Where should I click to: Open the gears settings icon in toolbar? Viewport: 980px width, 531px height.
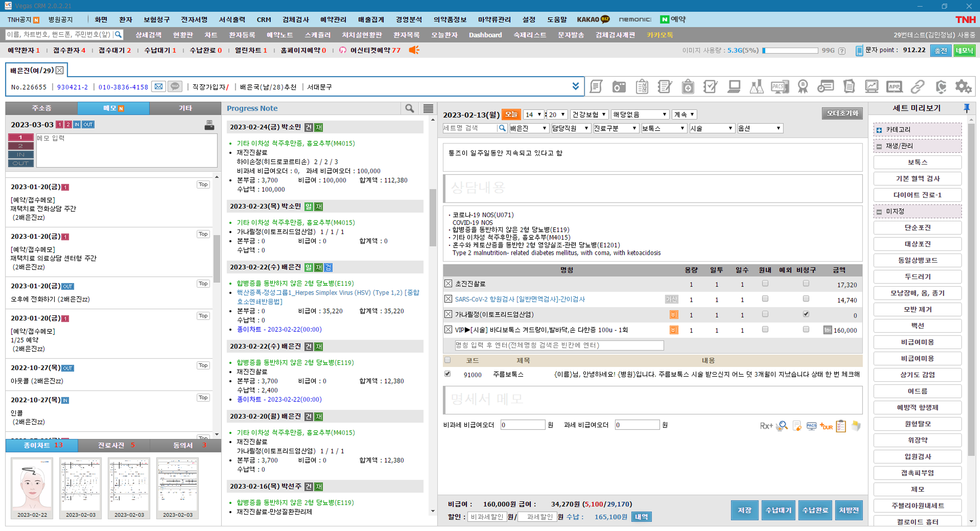click(x=963, y=87)
